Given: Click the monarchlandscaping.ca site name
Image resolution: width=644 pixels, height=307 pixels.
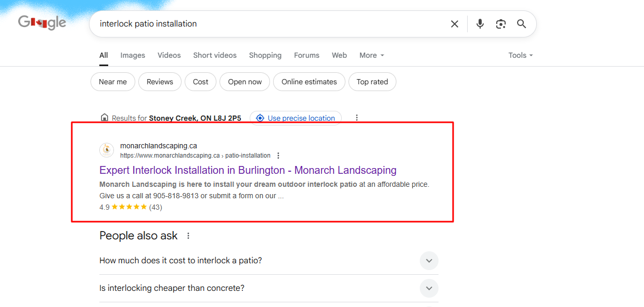Looking at the screenshot, I should coord(159,146).
